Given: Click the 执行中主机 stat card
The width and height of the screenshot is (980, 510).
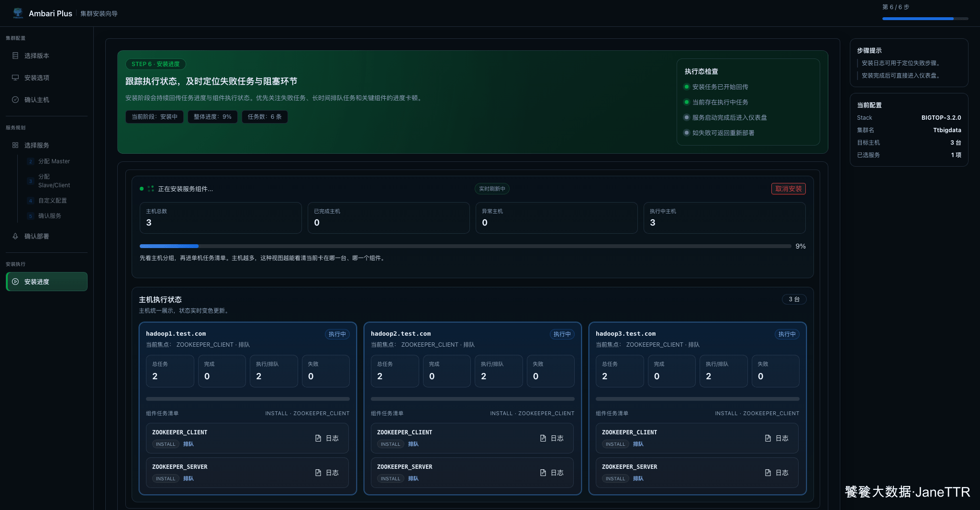Looking at the screenshot, I should [x=724, y=218].
